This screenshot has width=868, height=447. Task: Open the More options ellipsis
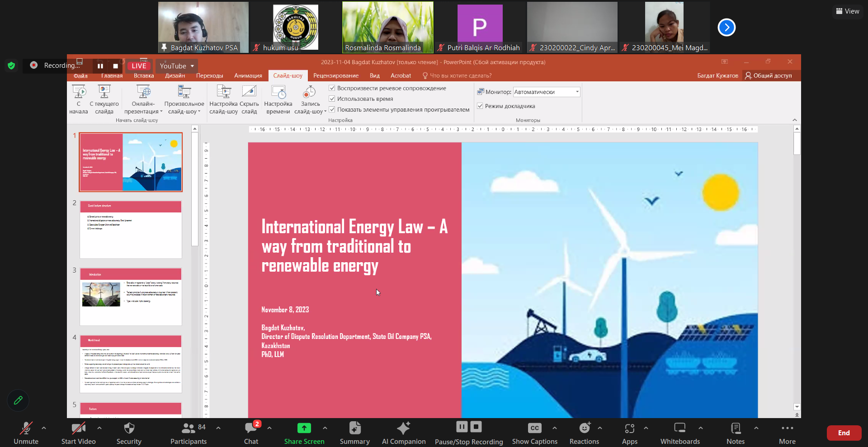click(x=787, y=428)
